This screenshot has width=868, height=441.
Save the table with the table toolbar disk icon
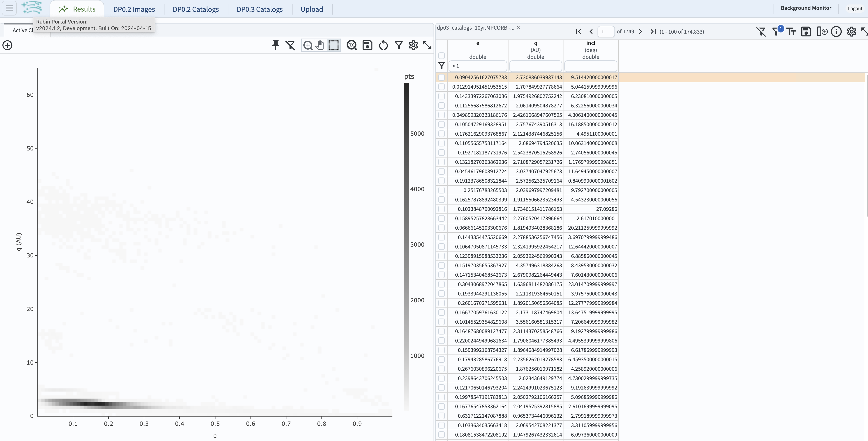(x=806, y=32)
